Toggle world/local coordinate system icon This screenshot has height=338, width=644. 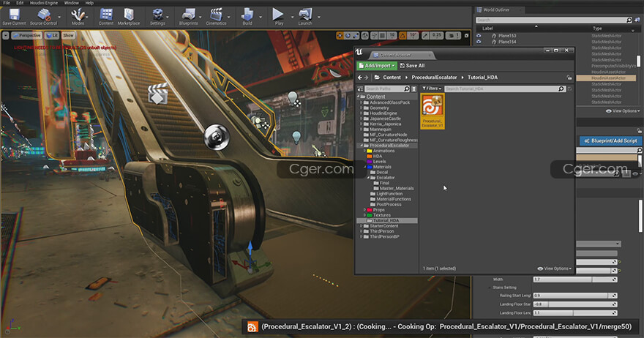[x=365, y=36]
